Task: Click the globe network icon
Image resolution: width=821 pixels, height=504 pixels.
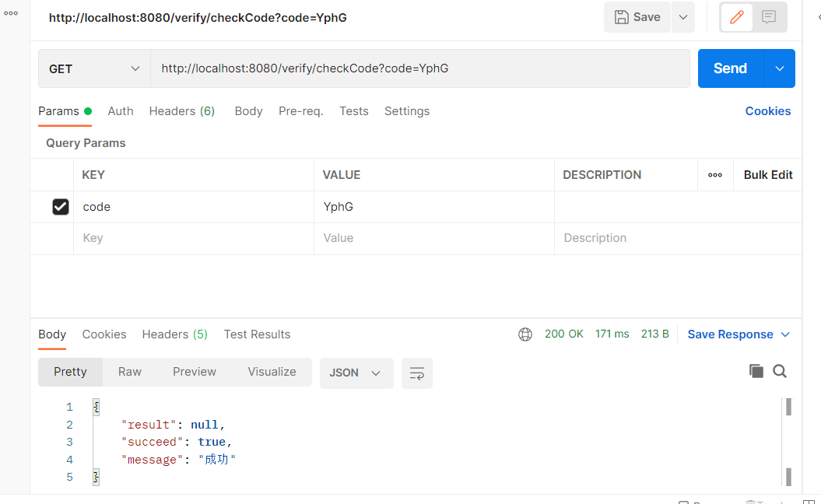Action: (x=525, y=334)
